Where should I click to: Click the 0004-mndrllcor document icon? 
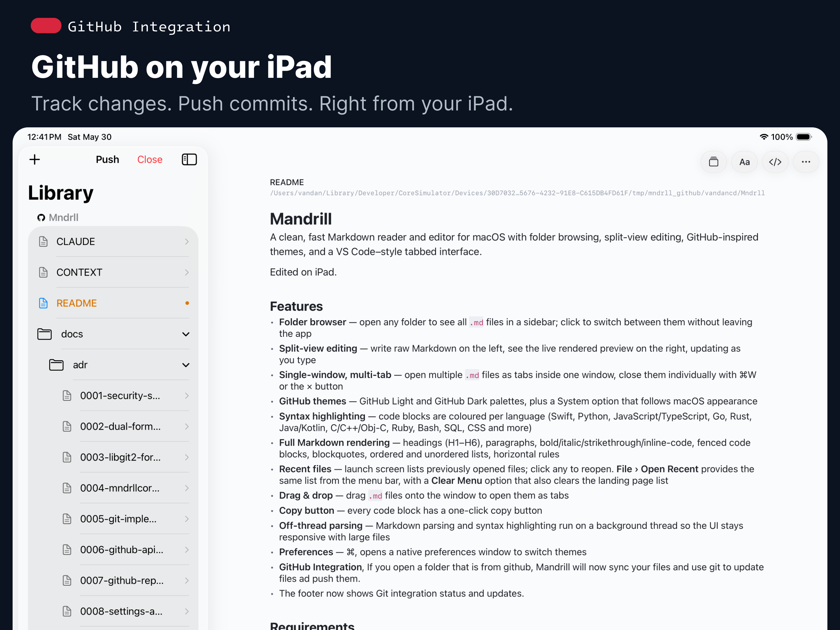(x=67, y=488)
